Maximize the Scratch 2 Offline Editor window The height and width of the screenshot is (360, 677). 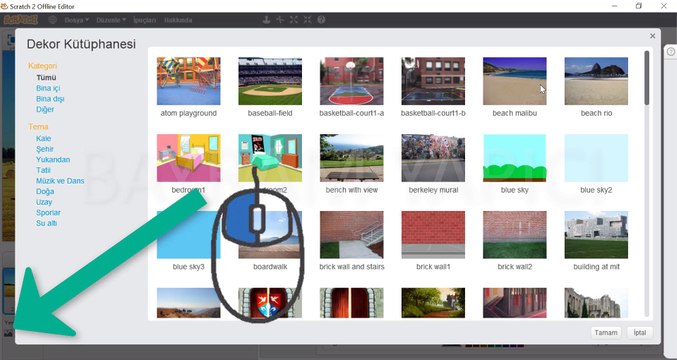(x=639, y=6)
